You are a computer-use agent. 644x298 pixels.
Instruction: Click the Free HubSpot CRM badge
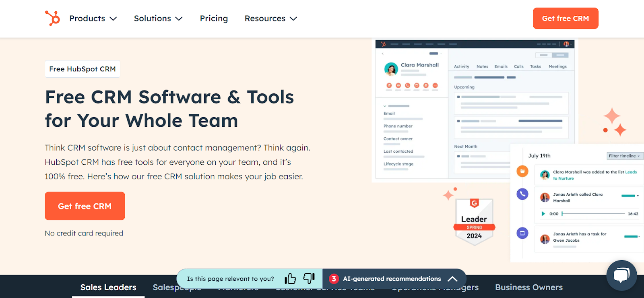point(83,69)
